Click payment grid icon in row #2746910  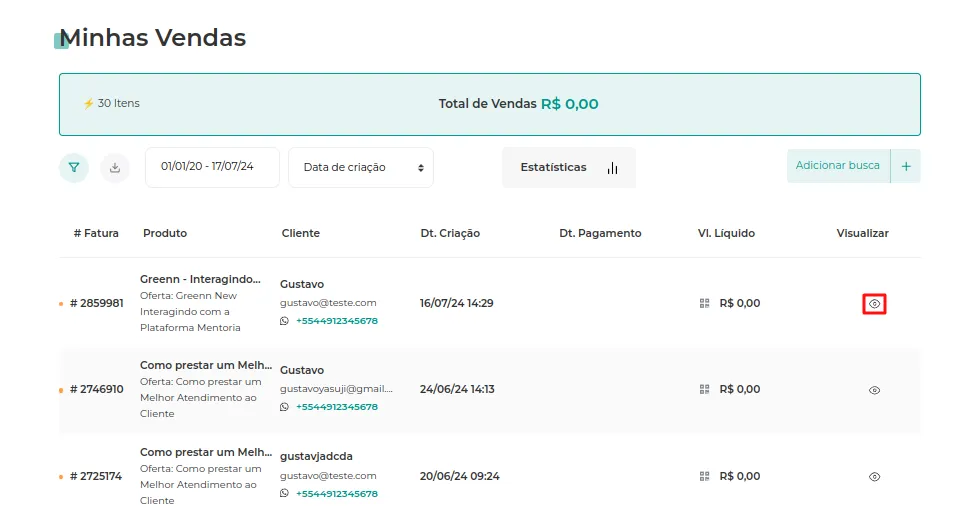tap(704, 390)
